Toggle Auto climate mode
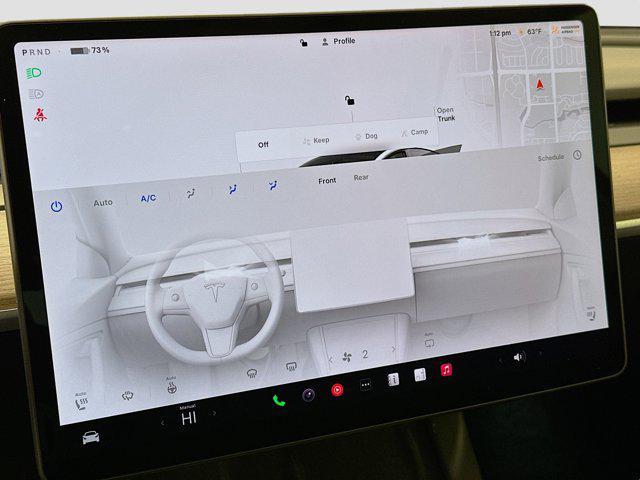Screen dimensions: 640x480 [x=103, y=202]
